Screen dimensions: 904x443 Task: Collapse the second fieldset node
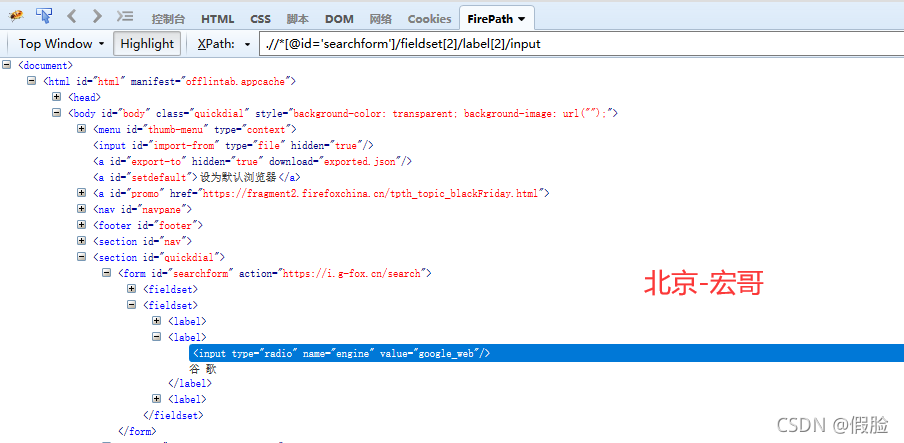(x=131, y=305)
